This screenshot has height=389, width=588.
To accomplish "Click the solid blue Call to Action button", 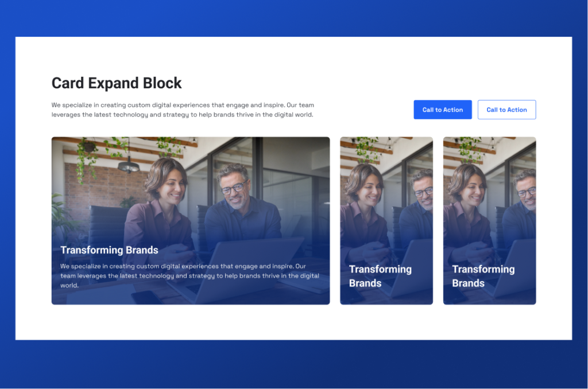I will 442,110.
